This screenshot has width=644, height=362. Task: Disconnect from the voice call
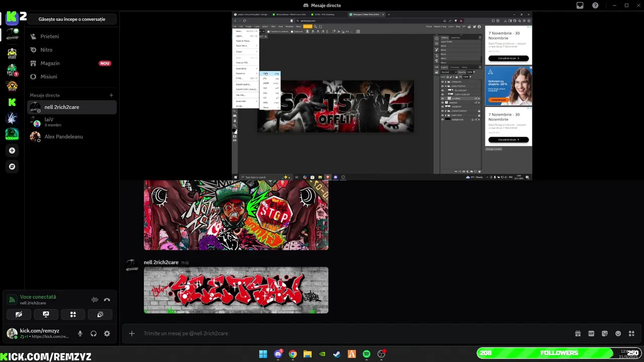[107, 300]
